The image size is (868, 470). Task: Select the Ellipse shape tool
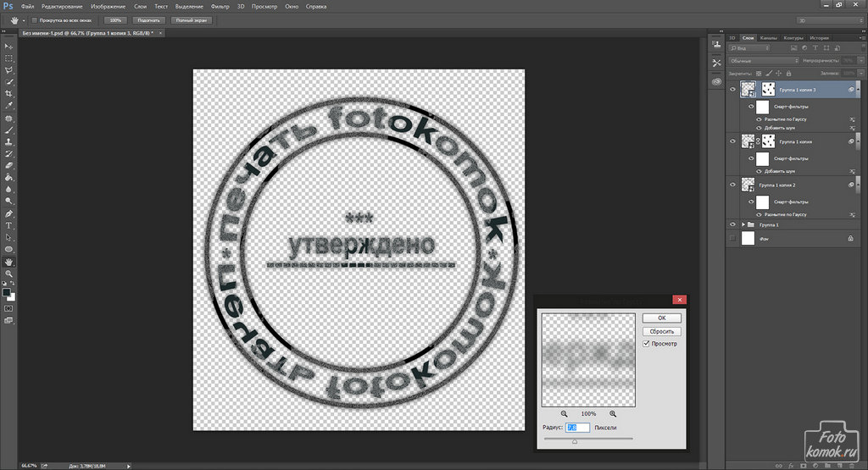click(x=8, y=249)
